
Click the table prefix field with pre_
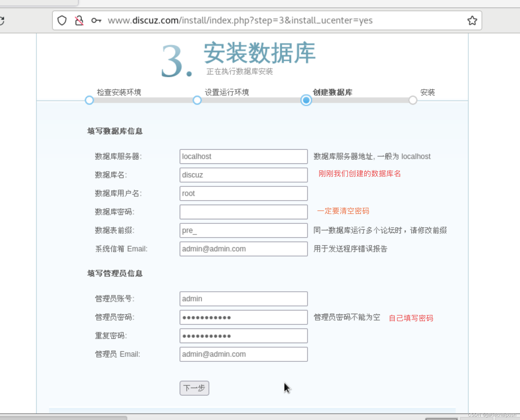coord(243,230)
